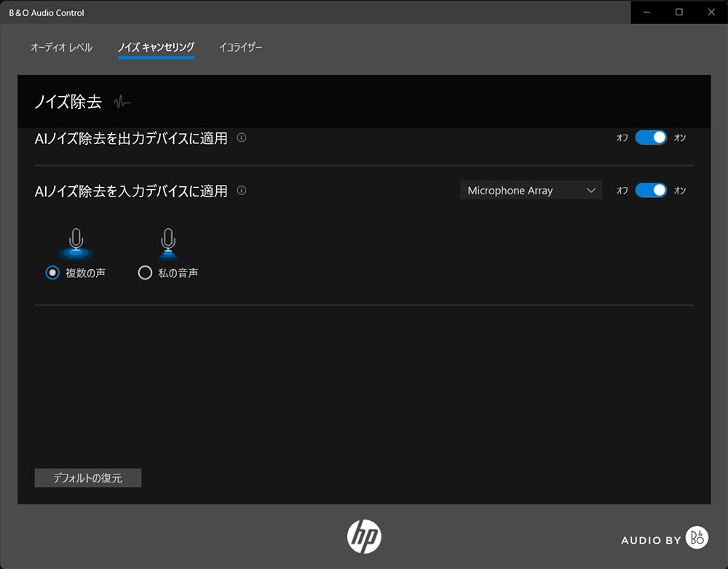Click the オフ label beside the output toggle
728x569 pixels.
622,138
